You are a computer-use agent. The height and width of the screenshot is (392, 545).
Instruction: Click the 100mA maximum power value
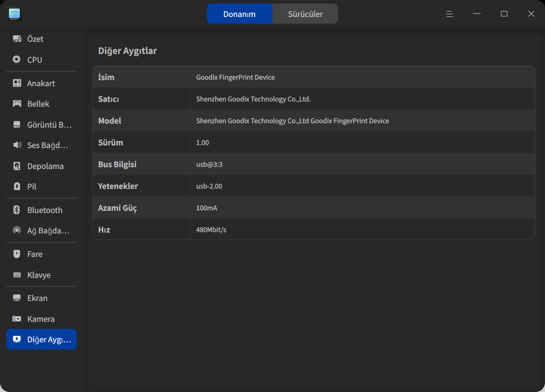(x=207, y=208)
